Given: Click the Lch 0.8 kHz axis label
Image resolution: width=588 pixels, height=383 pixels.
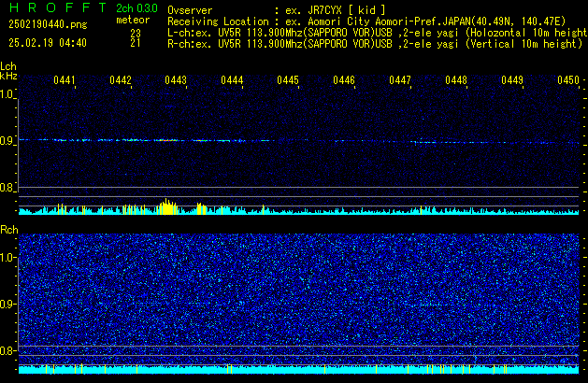Looking at the screenshot, I should tap(7, 188).
